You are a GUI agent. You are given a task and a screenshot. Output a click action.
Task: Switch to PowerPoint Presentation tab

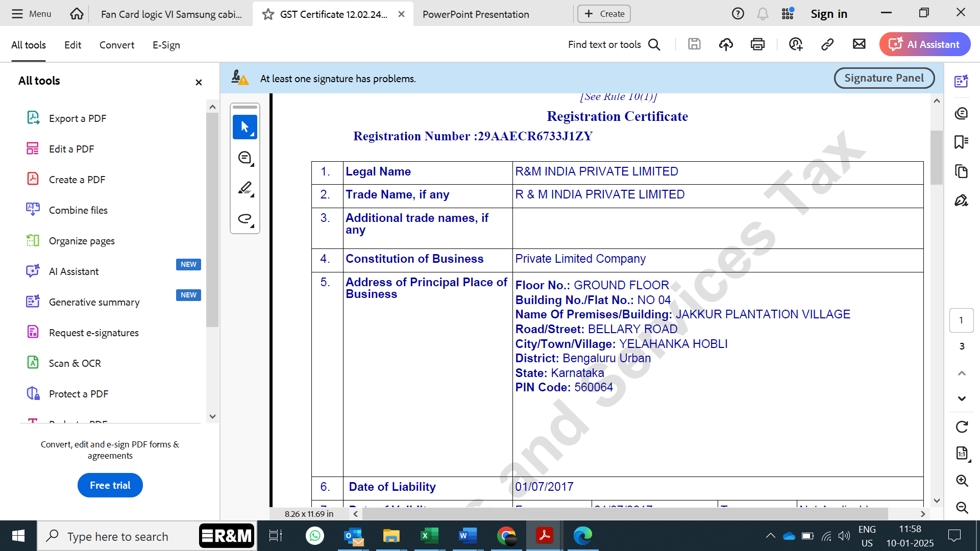(x=476, y=14)
